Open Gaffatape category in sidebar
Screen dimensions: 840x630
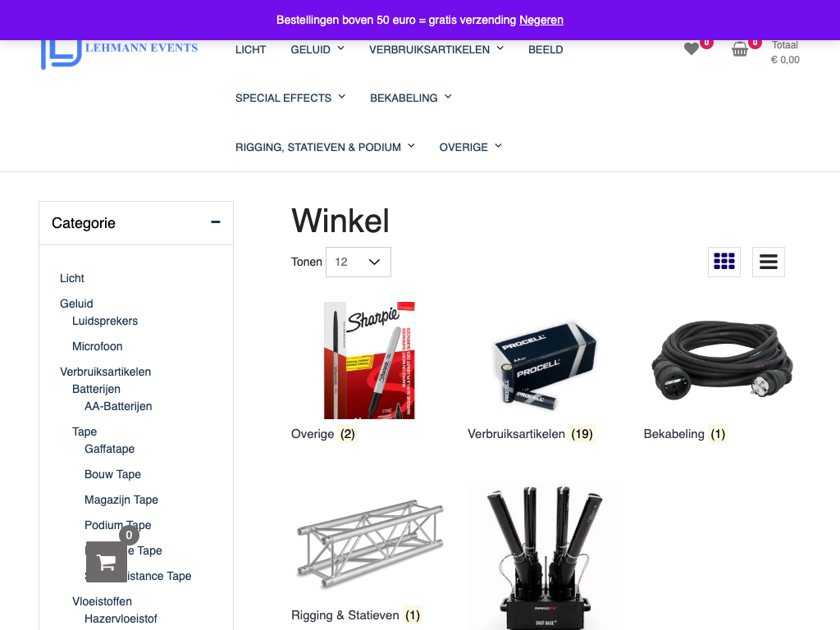109,449
